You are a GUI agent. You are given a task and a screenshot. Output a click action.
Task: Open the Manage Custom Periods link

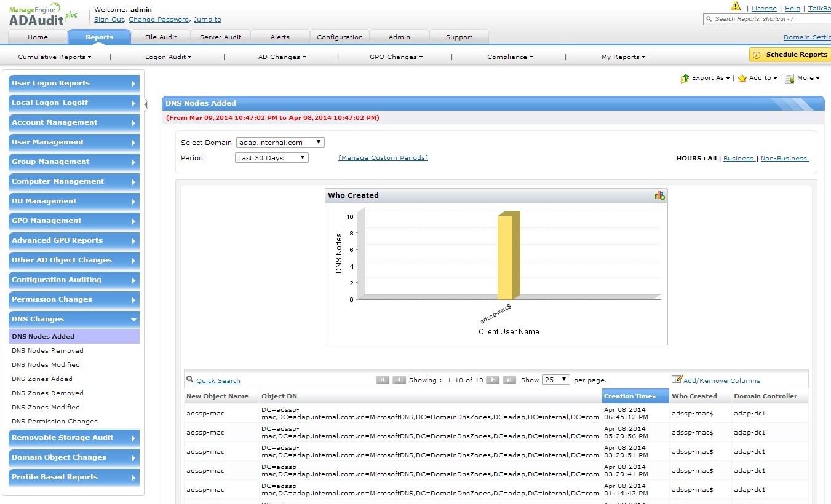383,158
